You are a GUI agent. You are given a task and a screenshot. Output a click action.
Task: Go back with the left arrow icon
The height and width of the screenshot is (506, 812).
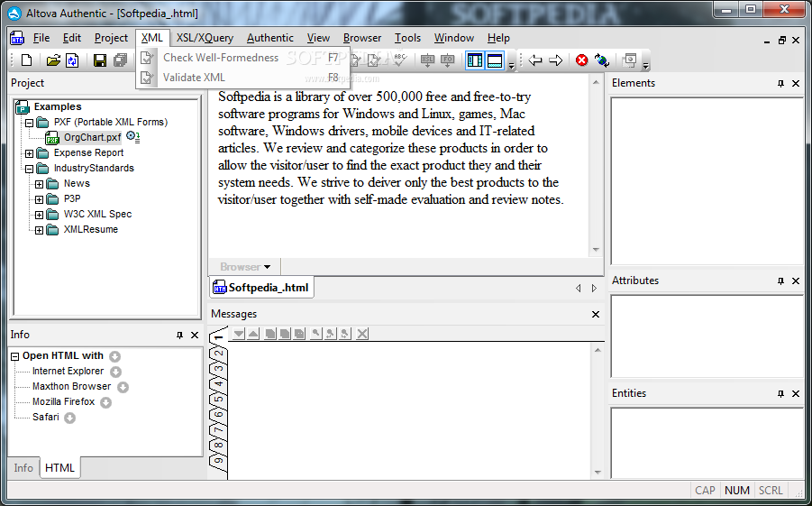point(535,60)
